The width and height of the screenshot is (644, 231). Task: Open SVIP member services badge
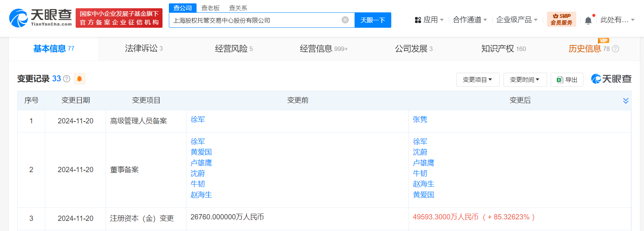coord(561,19)
